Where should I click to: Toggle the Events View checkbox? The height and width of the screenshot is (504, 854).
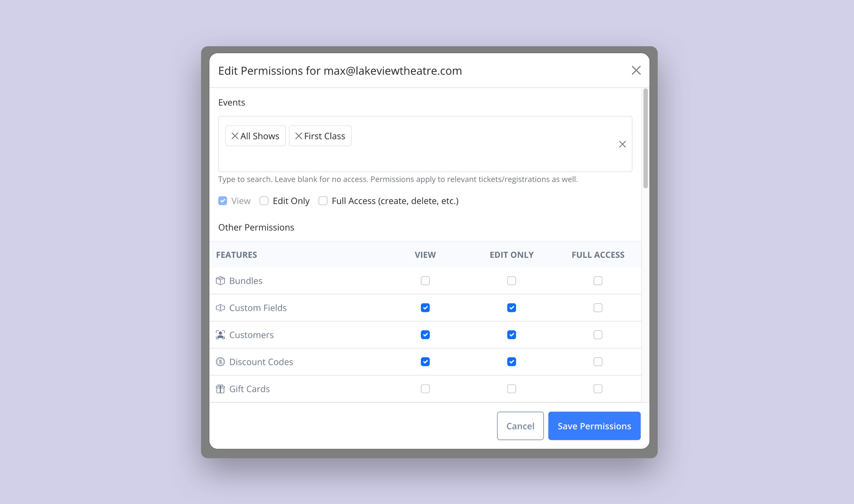(222, 201)
